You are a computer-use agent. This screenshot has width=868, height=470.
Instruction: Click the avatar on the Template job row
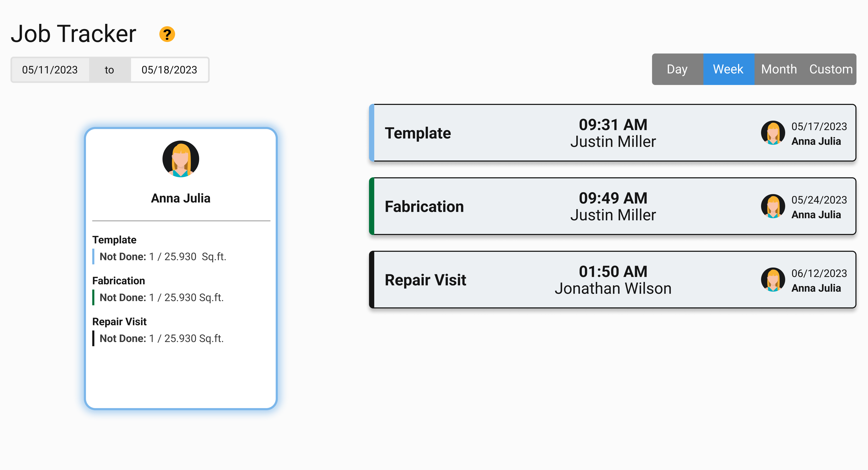pos(773,133)
